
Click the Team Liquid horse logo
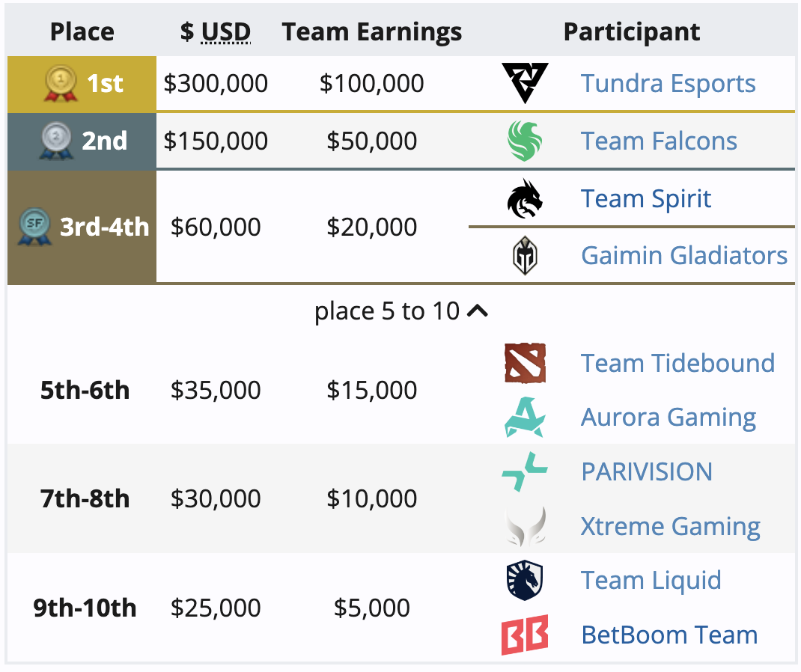525,580
